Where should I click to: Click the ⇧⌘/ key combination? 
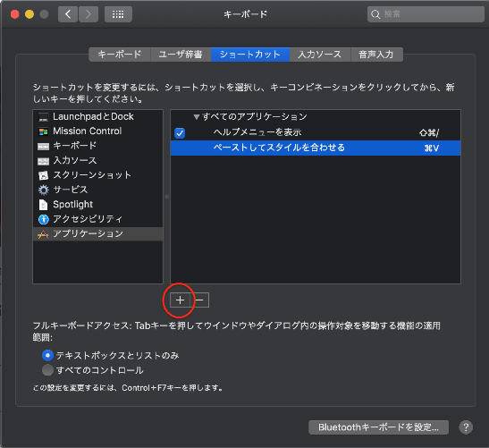[429, 133]
